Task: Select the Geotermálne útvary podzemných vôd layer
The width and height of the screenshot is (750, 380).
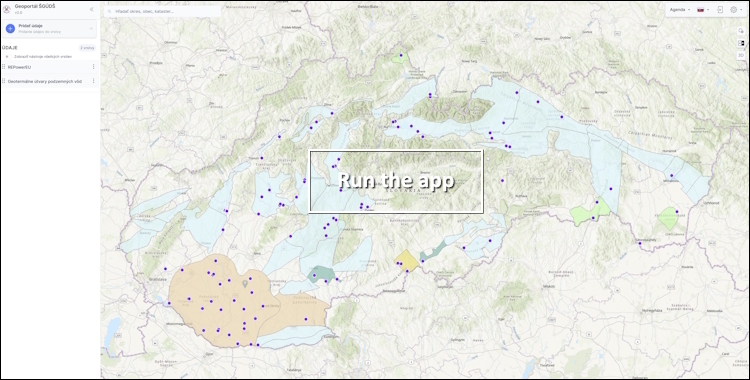Action: coord(49,81)
